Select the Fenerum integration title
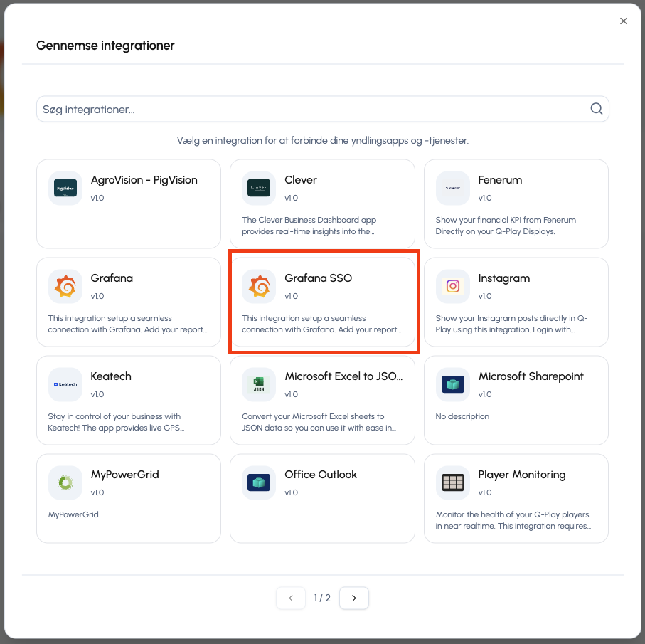645x644 pixels. point(500,180)
